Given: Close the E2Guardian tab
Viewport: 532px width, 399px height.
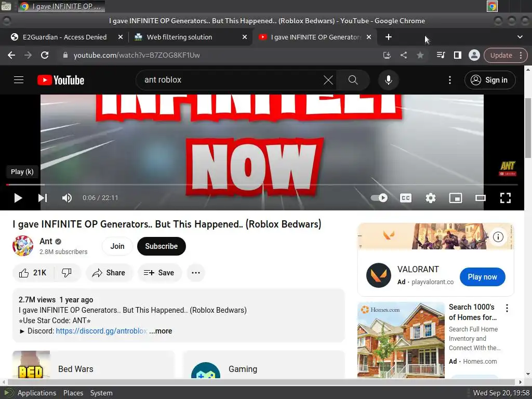Looking at the screenshot, I should pyautogui.click(x=121, y=37).
